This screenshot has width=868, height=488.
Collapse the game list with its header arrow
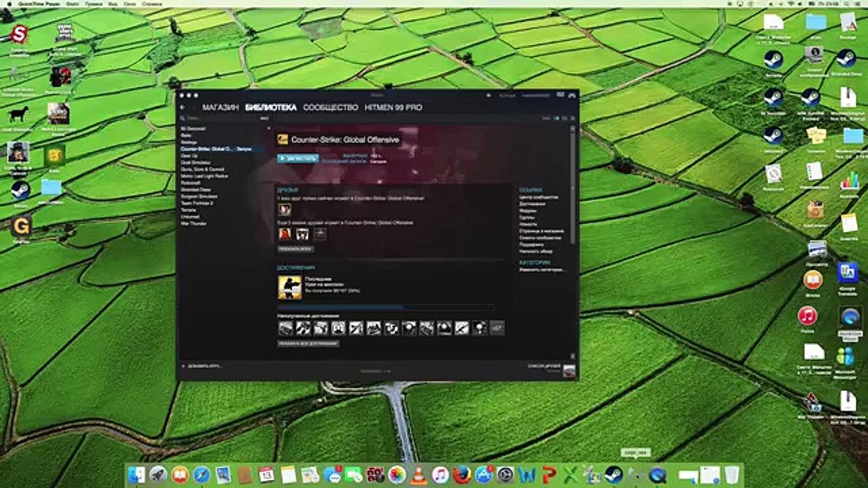(268, 128)
